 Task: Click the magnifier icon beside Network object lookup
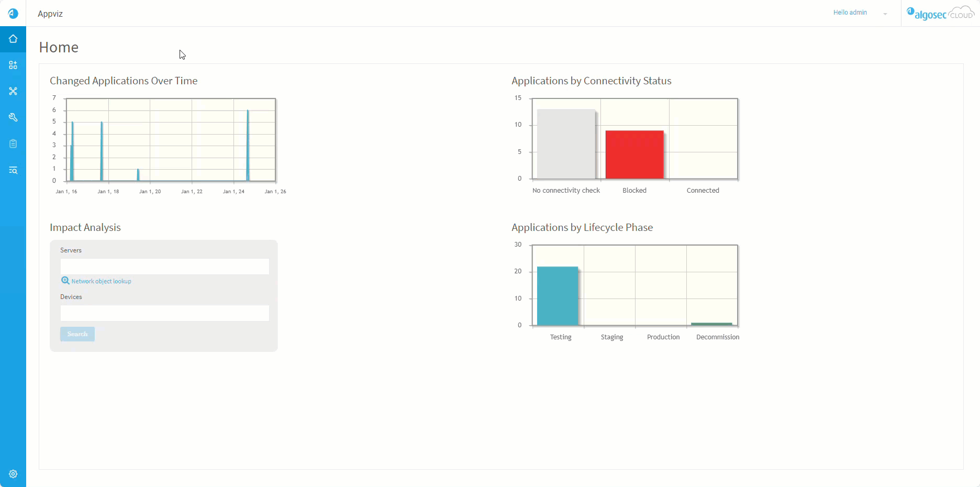[65, 281]
